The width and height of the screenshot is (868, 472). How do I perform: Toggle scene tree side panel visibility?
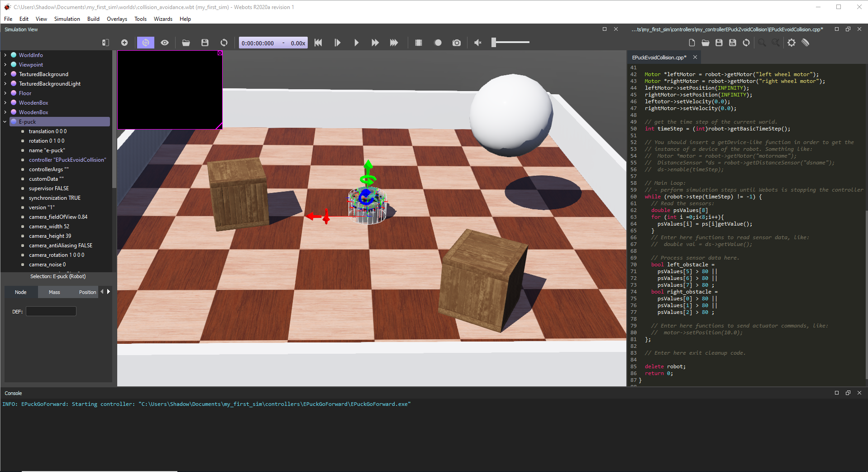(x=105, y=43)
